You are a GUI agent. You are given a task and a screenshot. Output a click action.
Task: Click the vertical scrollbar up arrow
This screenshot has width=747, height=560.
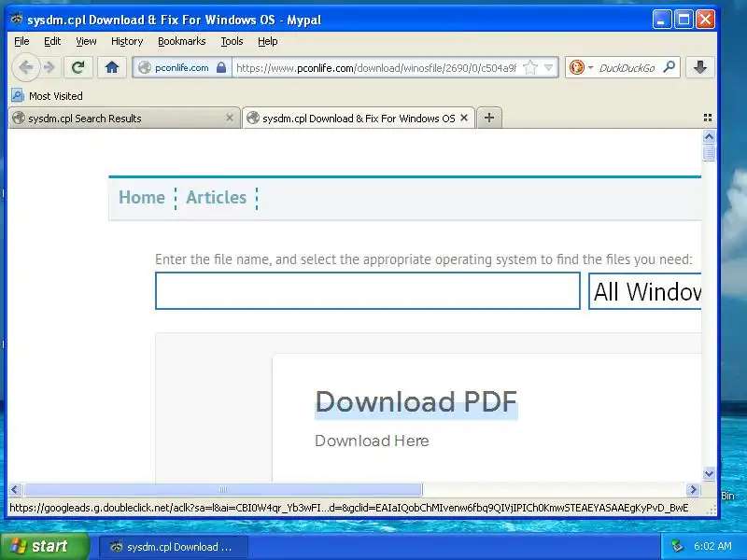coord(709,137)
